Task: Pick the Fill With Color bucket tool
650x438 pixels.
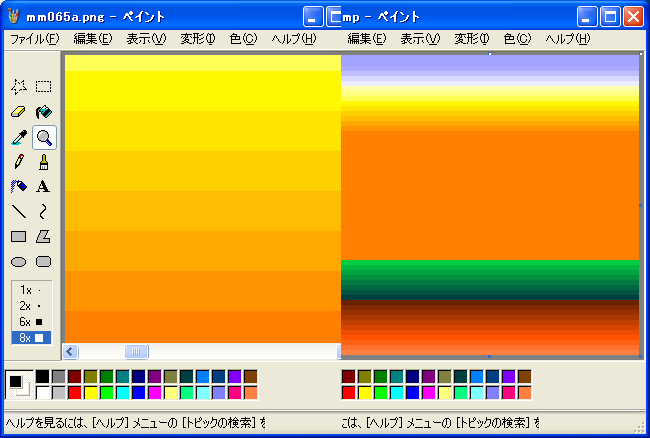Action: click(x=43, y=112)
